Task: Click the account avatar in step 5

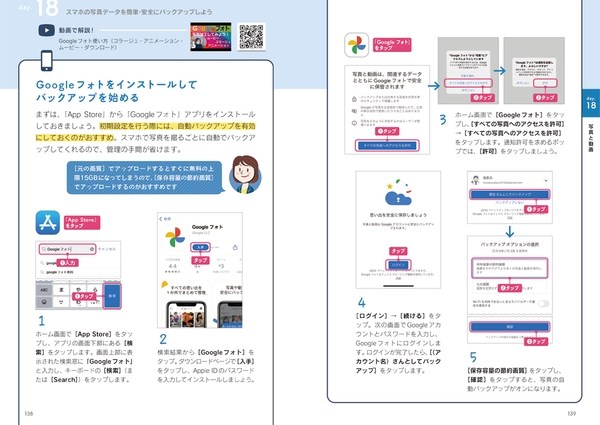Action: [476, 180]
